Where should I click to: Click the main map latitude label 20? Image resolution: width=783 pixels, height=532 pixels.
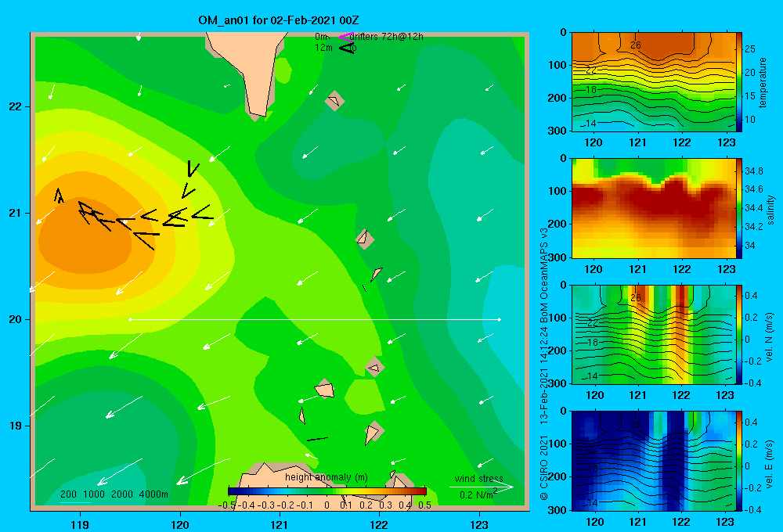15,319
